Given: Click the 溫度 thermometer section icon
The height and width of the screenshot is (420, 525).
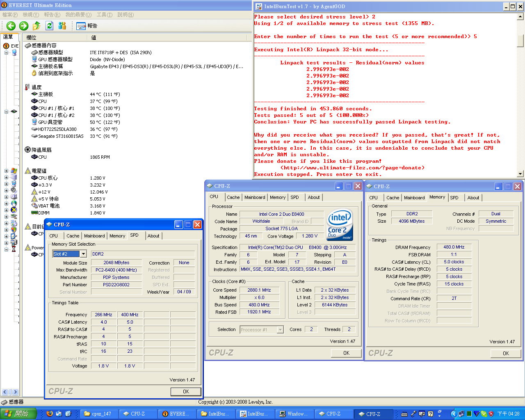Looking at the screenshot, I should (x=28, y=87).
